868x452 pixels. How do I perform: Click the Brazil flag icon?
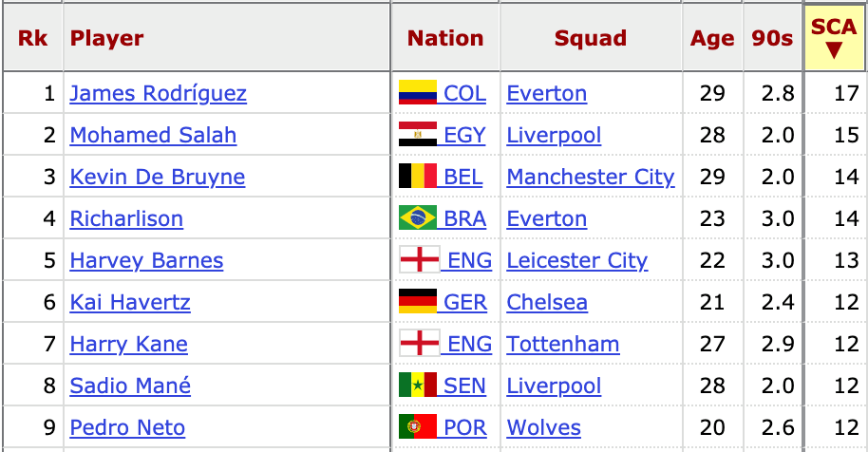click(x=418, y=218)
